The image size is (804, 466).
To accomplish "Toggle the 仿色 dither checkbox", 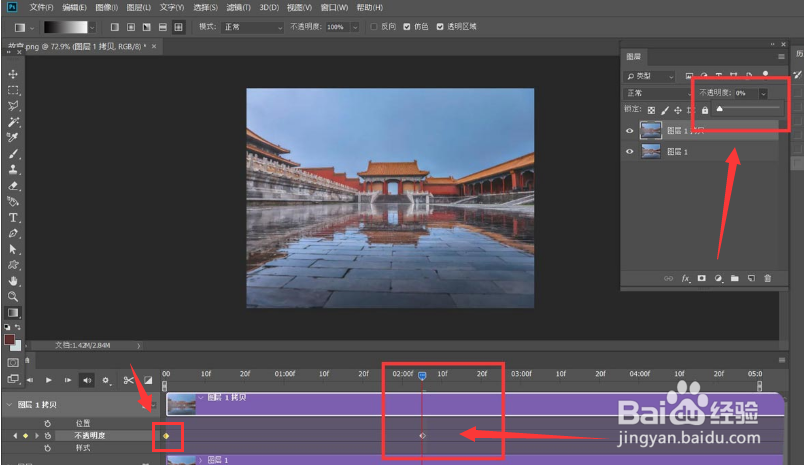I will 407,27.
